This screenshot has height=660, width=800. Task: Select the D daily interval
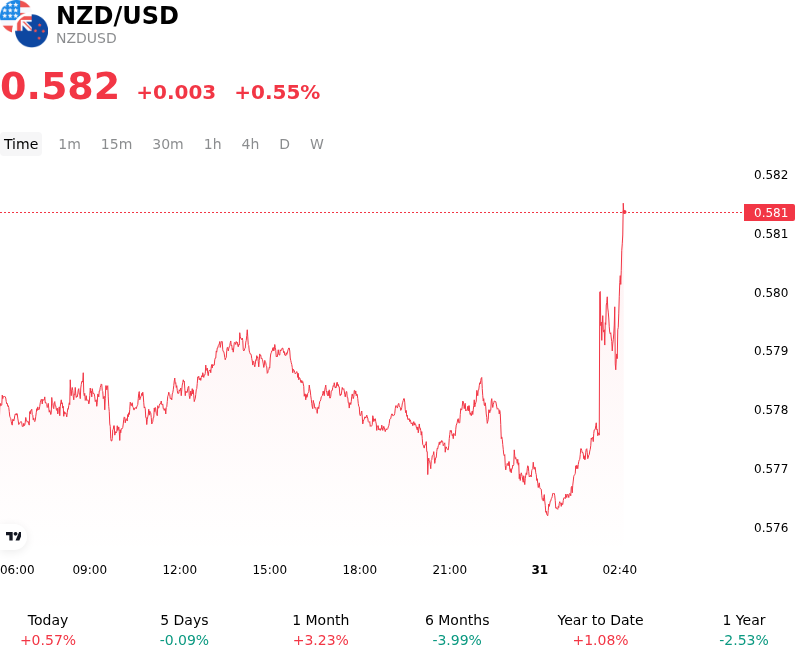285,144
